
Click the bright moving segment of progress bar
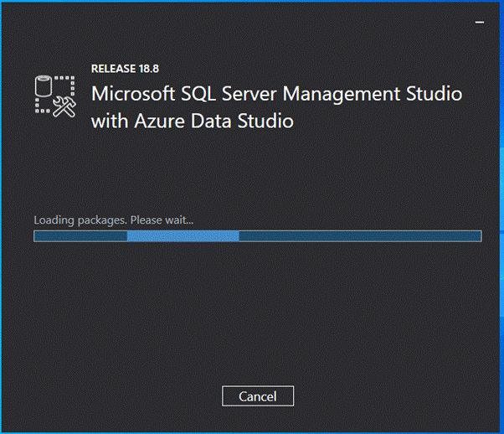point(183,236)
